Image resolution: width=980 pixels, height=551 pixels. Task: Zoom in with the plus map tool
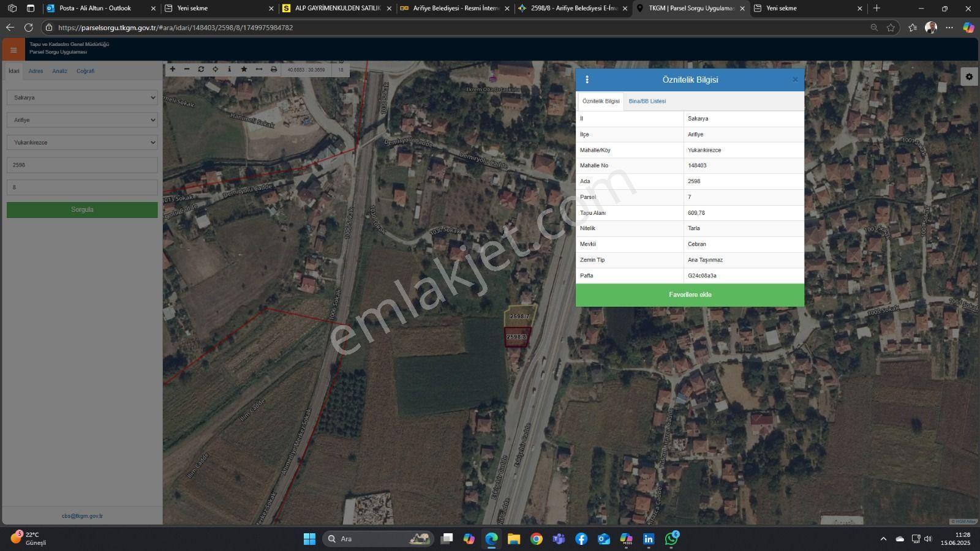173,69
